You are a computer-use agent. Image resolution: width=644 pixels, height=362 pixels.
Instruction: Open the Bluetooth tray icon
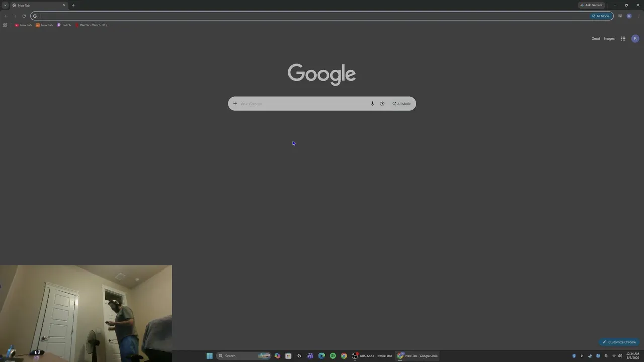click(574, 356)
